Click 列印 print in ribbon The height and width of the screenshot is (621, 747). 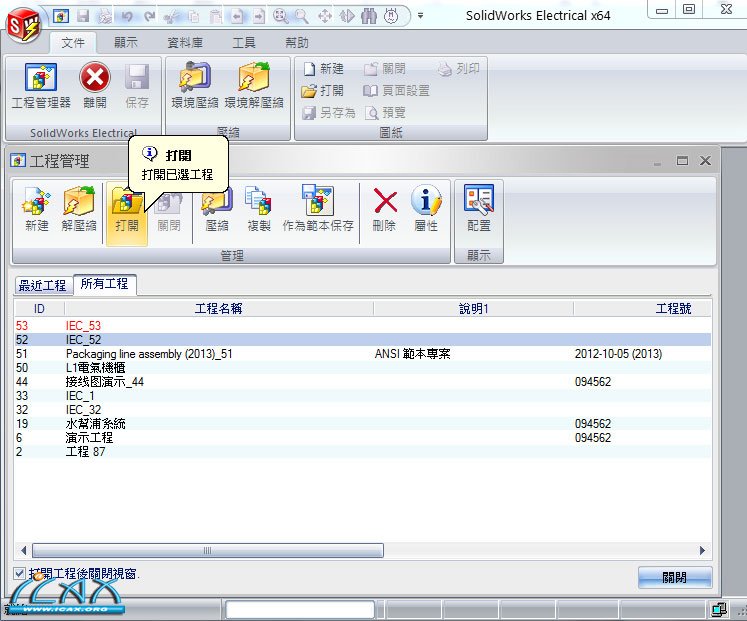point(458,69)
